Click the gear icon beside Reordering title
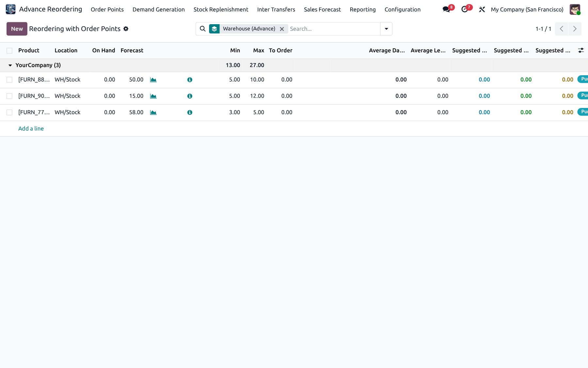 click(126, 29)
